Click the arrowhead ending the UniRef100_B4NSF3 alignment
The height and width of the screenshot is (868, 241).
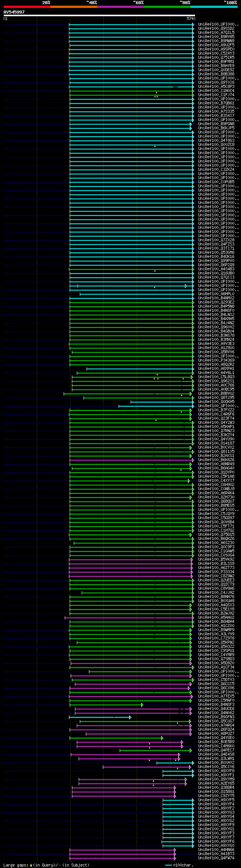142,704
